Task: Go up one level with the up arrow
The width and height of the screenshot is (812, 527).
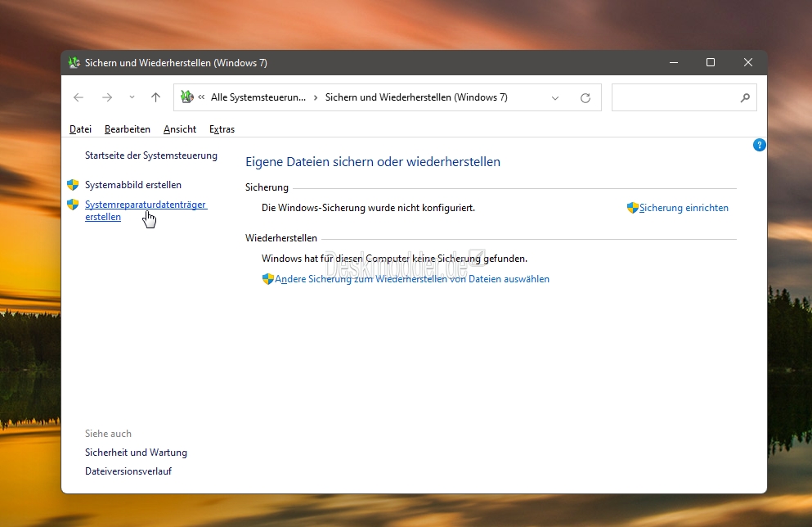Action: coord(156,97)
